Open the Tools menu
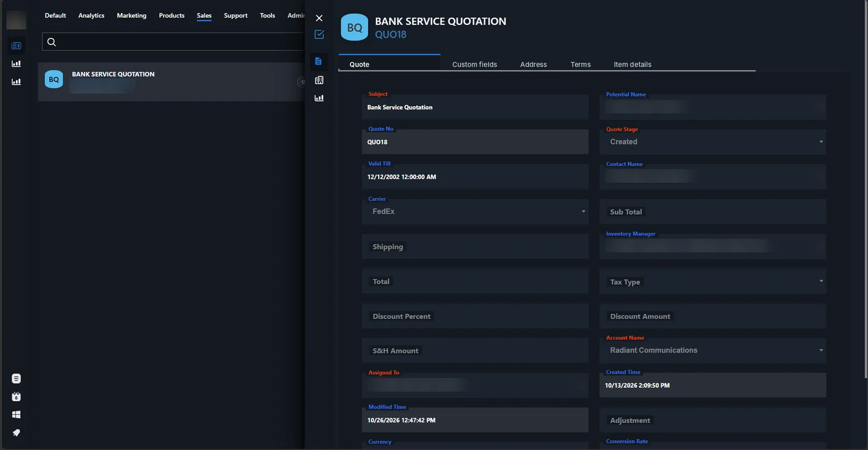Image resolution: width=868 pixels, height=450 pixels. coord(267,16)
